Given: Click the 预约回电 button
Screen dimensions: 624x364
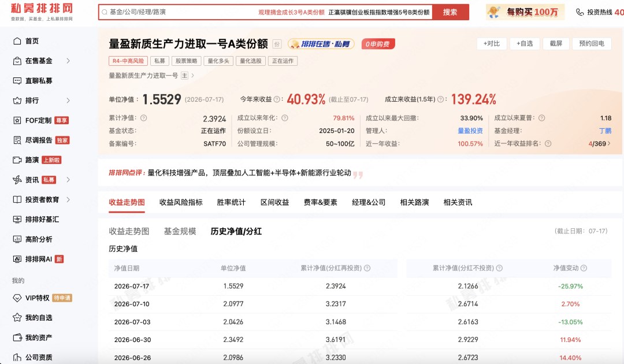Looking at the screenshot, I should (x=592, y=44).
